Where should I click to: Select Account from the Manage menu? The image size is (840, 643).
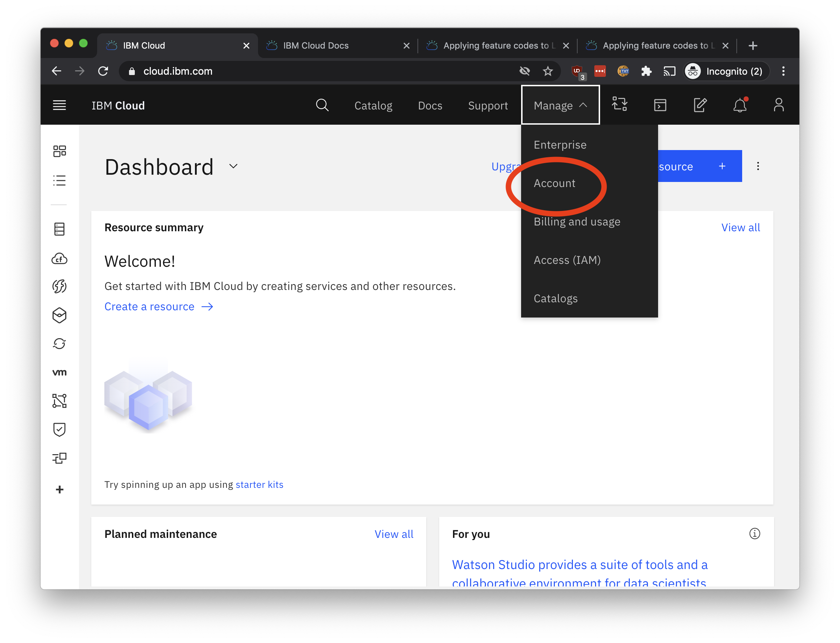(x=554, y=183)
